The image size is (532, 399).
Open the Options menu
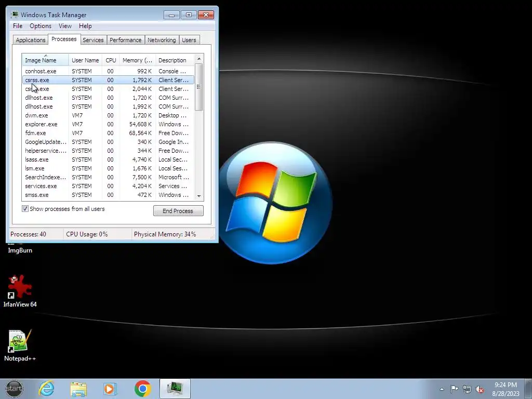41,26
